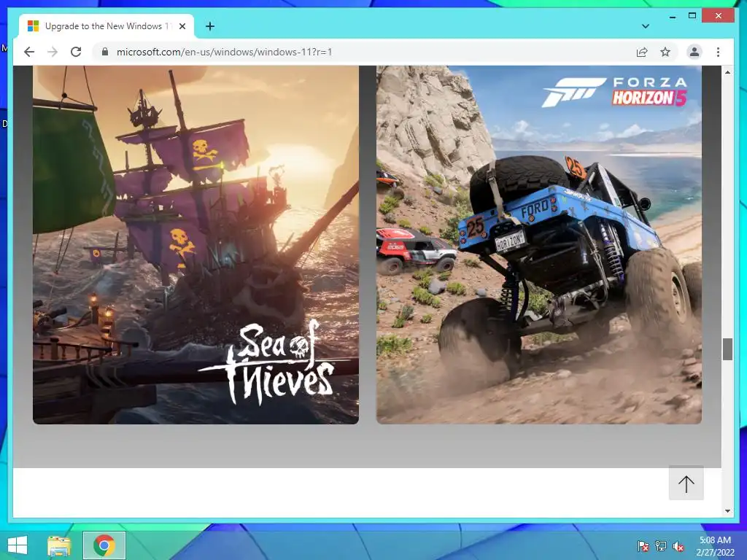Open the Windows Start menu
This screenshot has height=560, width=747.
pos(18,545)
